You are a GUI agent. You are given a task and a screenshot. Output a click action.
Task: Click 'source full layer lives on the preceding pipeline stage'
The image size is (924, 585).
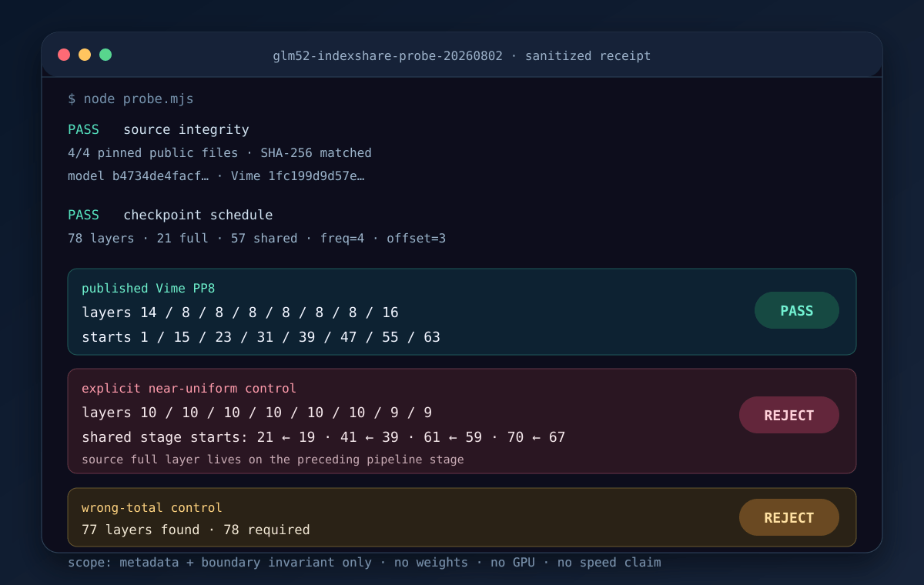273,460
